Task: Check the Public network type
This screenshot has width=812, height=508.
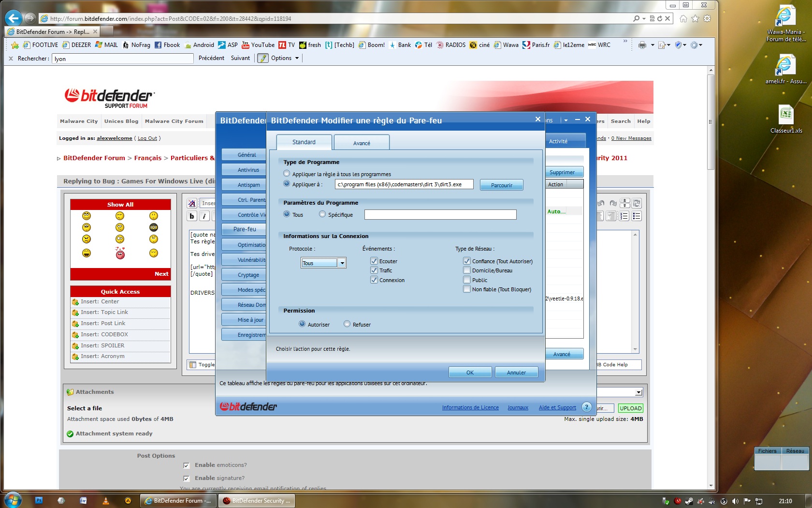Action: click(467, 280)
